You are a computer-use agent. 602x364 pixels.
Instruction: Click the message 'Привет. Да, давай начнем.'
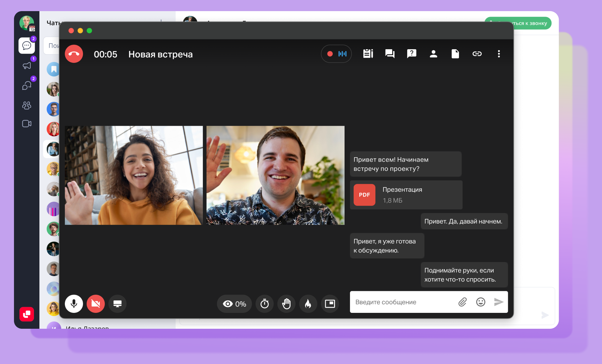coord(464,221)
